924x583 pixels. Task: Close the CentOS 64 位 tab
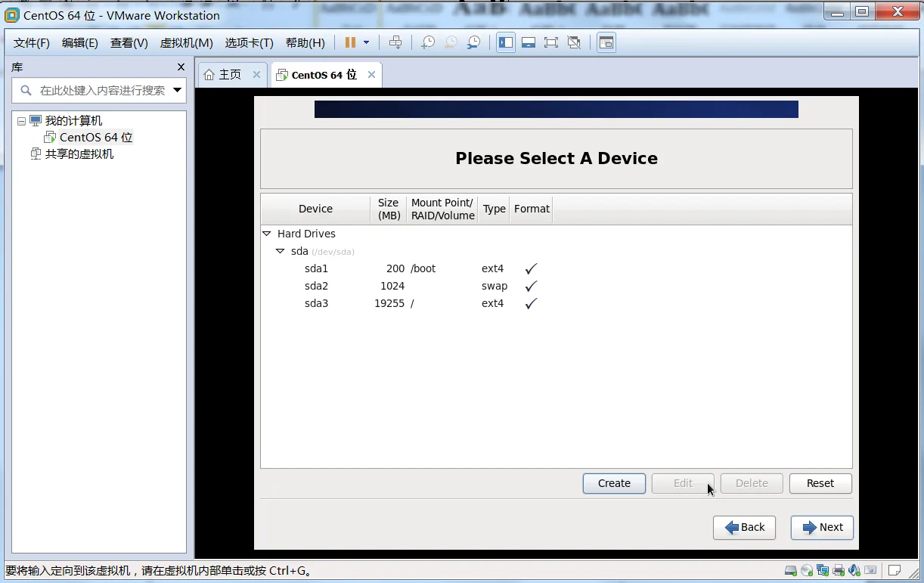tap(371, 75)
